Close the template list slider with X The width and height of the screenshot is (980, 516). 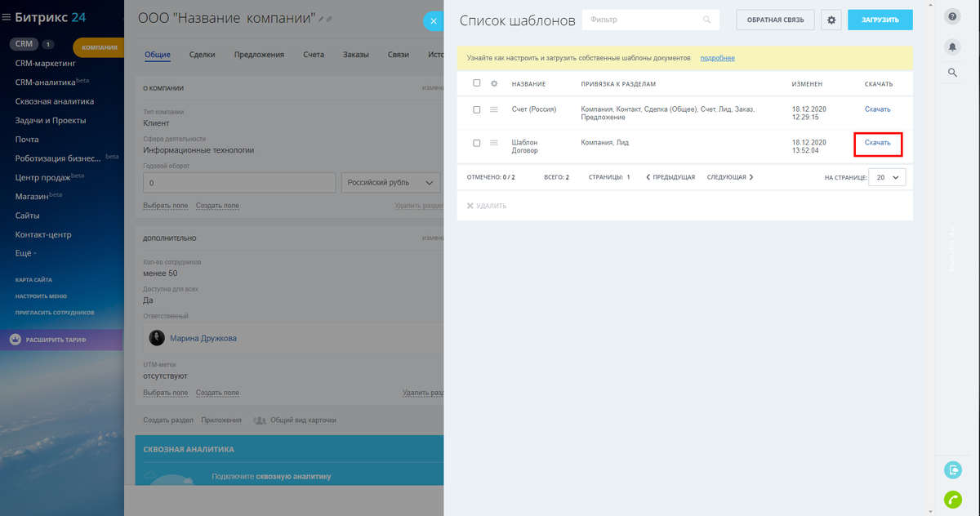click(x=434, y=21)
